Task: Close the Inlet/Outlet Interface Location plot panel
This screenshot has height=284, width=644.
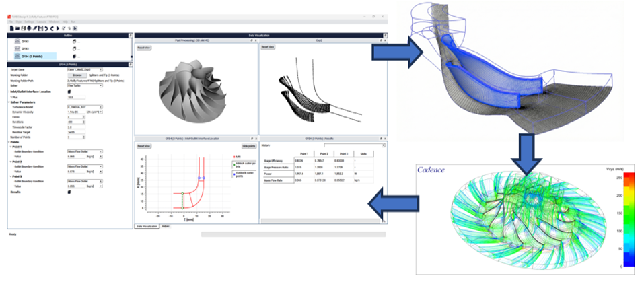Action: tap(256, 139)
